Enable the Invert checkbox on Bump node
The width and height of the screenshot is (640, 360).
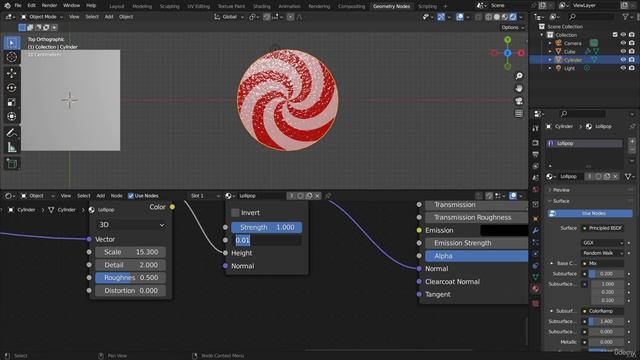coord(235,213)
